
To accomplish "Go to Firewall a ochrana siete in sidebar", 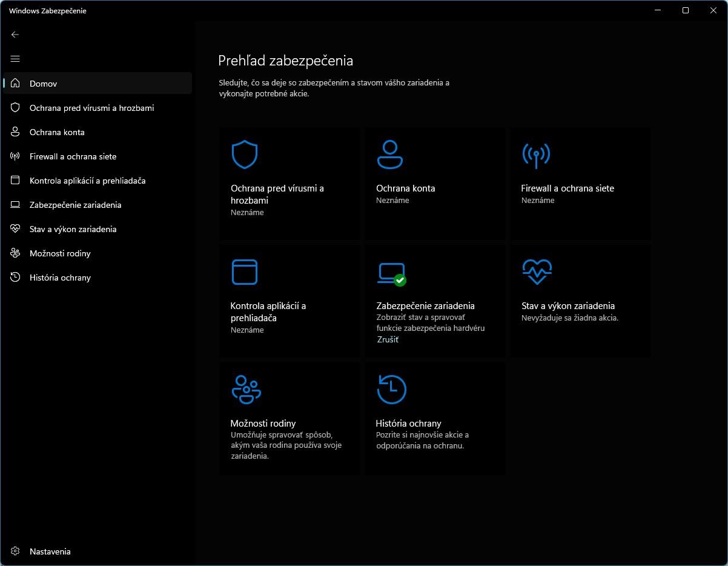I will [x=98, y=156].
